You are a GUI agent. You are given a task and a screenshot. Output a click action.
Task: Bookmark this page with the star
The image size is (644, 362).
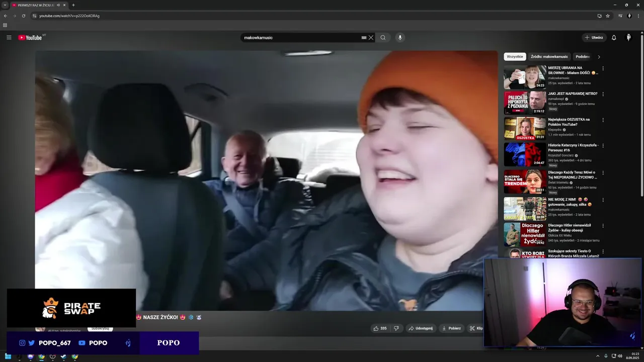coord(608,16)
